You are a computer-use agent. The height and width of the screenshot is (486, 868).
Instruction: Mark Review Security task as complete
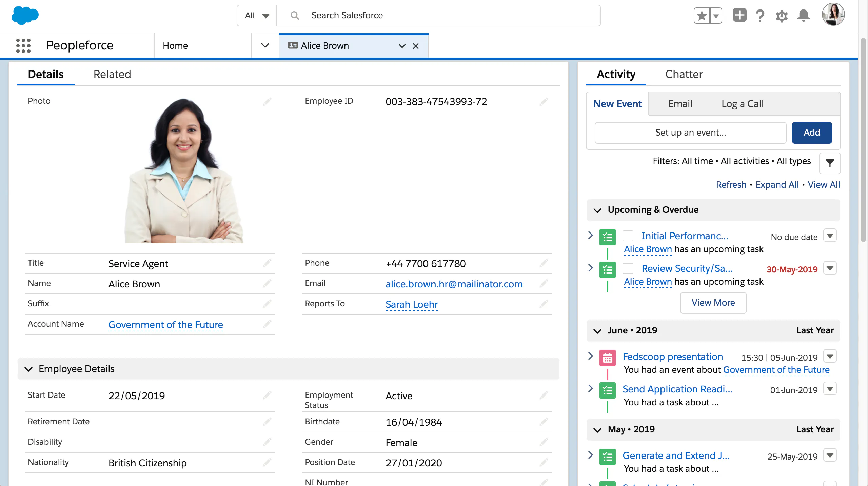click(628, 268)
